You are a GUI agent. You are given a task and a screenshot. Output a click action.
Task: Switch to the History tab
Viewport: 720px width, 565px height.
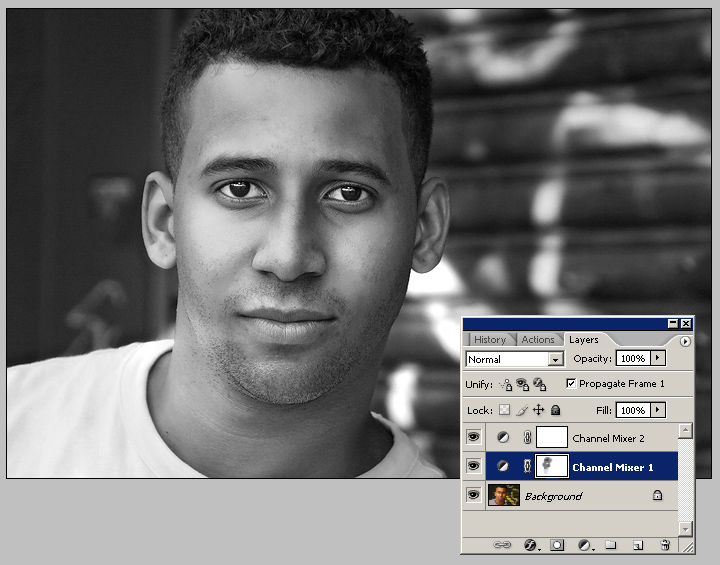coord(490,340)
